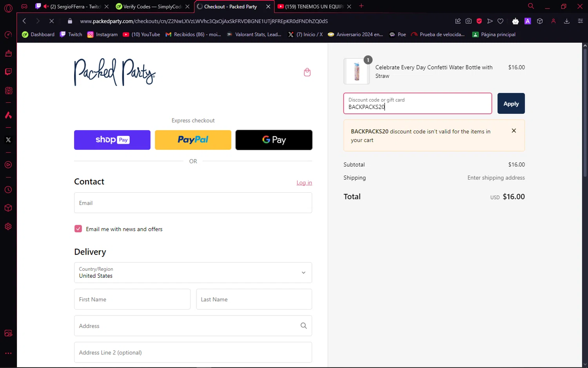The width and height of the screenshot is (588, 368).
Task: Open a new tab with plus button
Action: [x=361, y=6]
